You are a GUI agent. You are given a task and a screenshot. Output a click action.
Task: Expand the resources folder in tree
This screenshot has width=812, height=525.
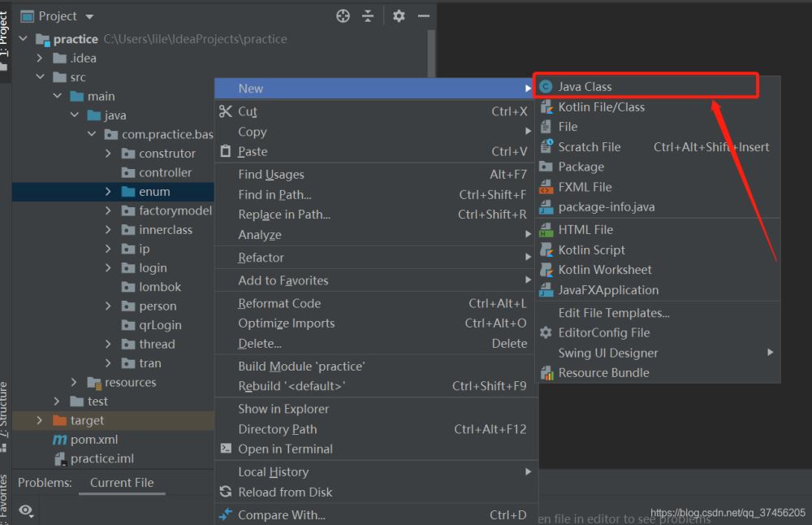click(x=74, y=383)
